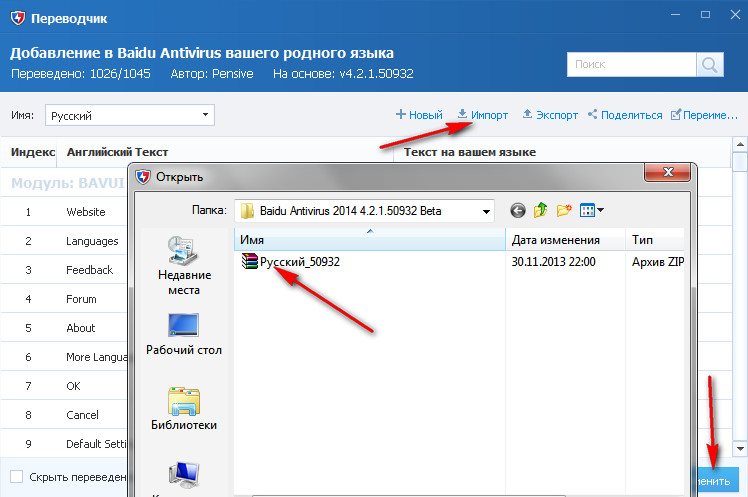The image size is (748, 497).
Task: Click the Computer icon in dialog sidebar
Action: [x=184, y=475]
